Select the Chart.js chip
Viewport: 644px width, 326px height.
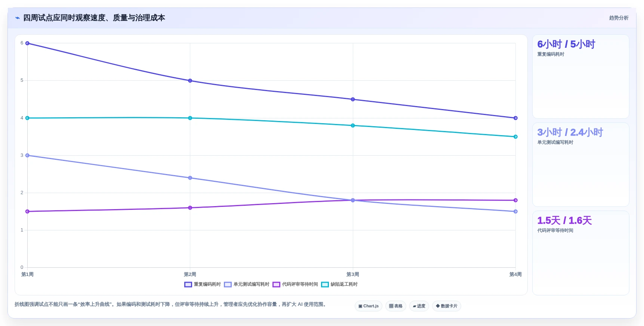click(368, 306)
